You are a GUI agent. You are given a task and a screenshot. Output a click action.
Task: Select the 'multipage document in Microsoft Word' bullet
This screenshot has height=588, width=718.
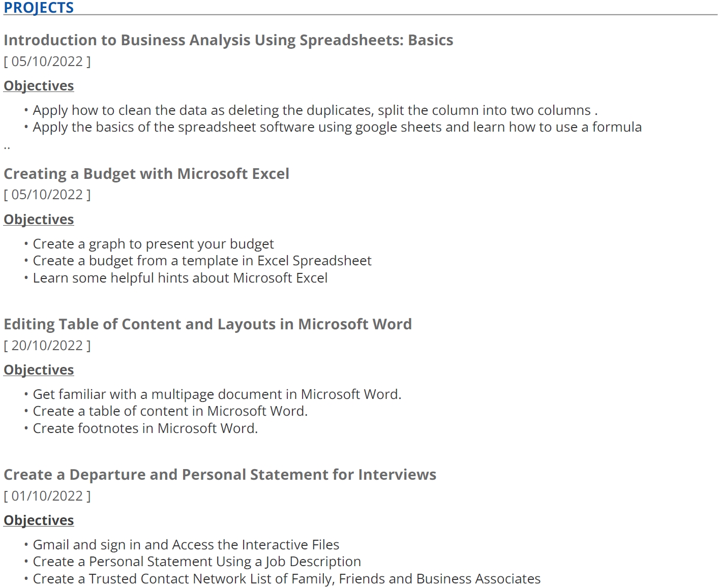click(217, 394)
